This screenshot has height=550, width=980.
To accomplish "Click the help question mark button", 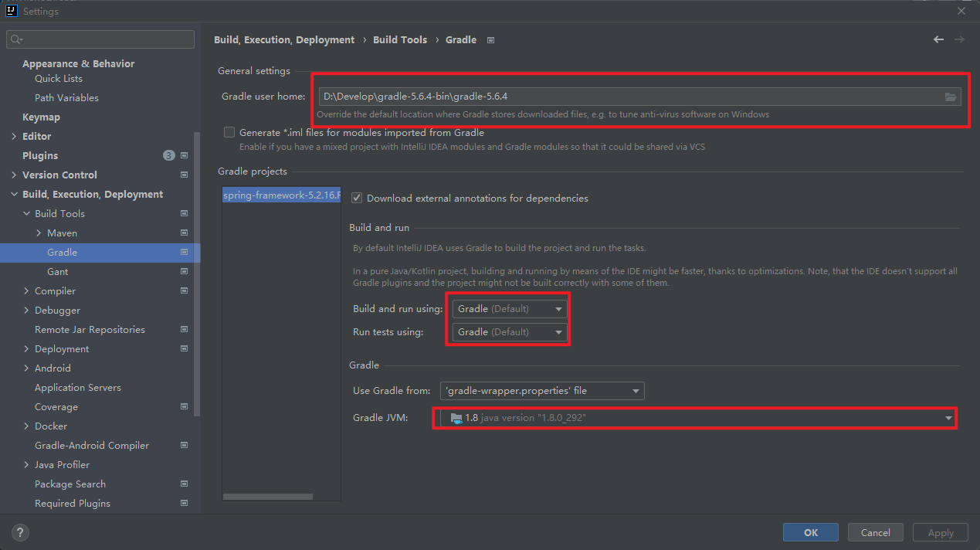I will 21,532.
